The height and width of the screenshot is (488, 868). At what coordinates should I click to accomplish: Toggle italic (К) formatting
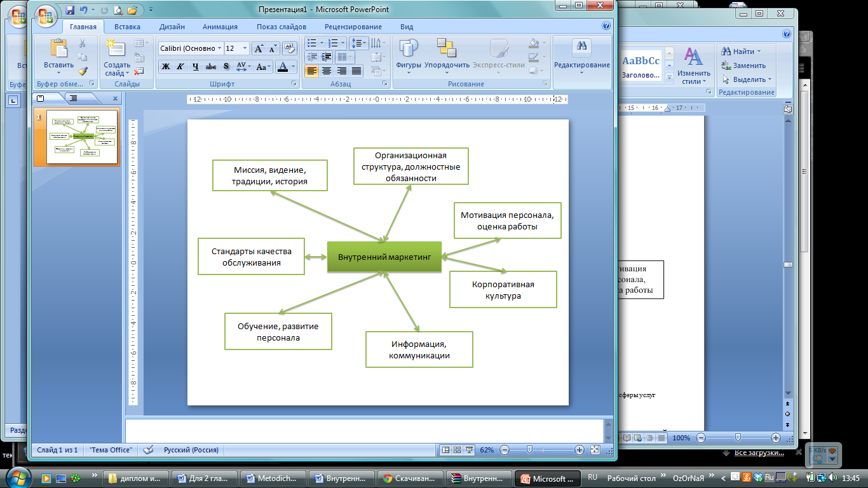[x=180, y=67]
